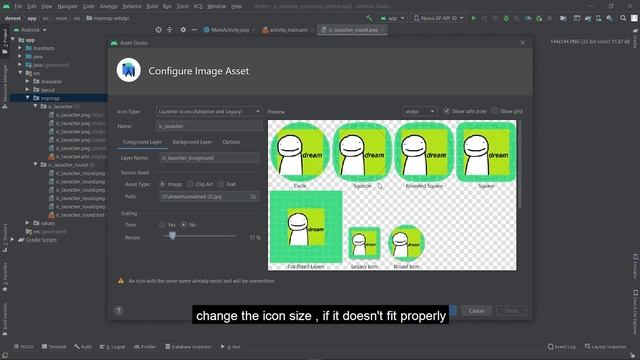Image resolution: width=640 pixels, height=360 pixels.
Task: Open the Nexus 6P API 30 device dropdown
Action: [x=438, y=18]
